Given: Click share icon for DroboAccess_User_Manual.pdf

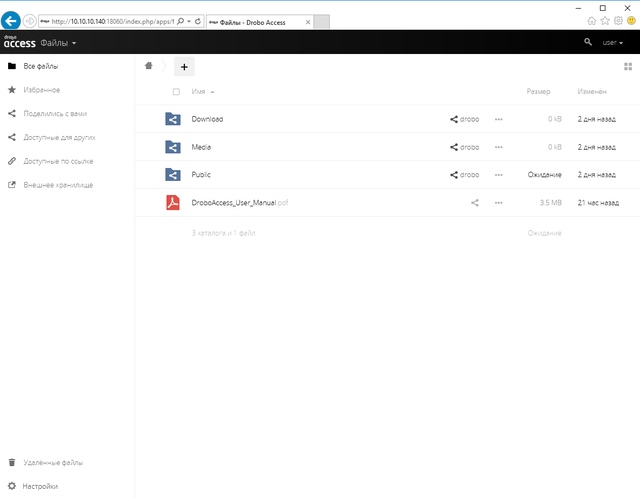Looking at the screenshot, I should [475, 203].
